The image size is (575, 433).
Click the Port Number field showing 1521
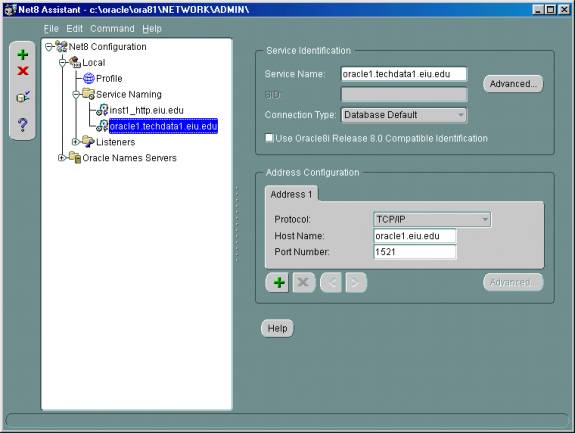tap(415, 252)
